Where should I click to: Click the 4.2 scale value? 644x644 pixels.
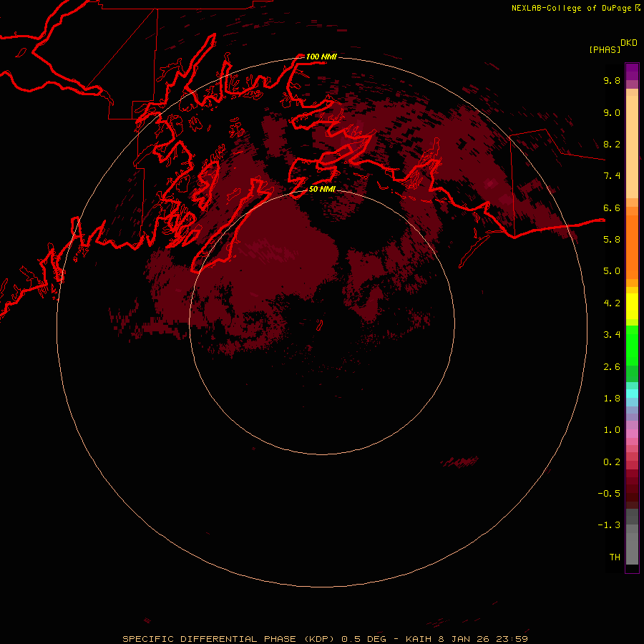click(x=612, y=303)
